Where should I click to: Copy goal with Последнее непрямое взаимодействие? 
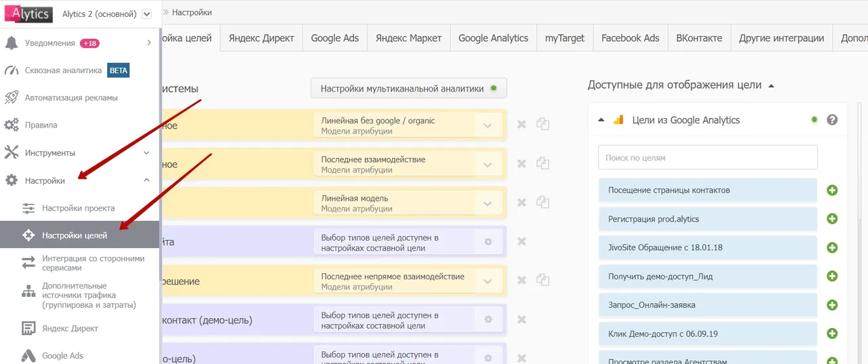point(542,279)
